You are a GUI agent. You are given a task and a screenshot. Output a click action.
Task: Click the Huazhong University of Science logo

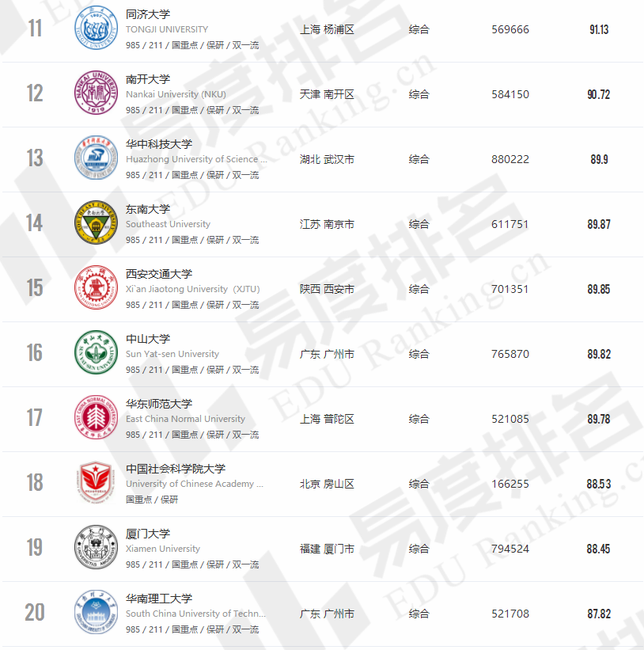96,159
